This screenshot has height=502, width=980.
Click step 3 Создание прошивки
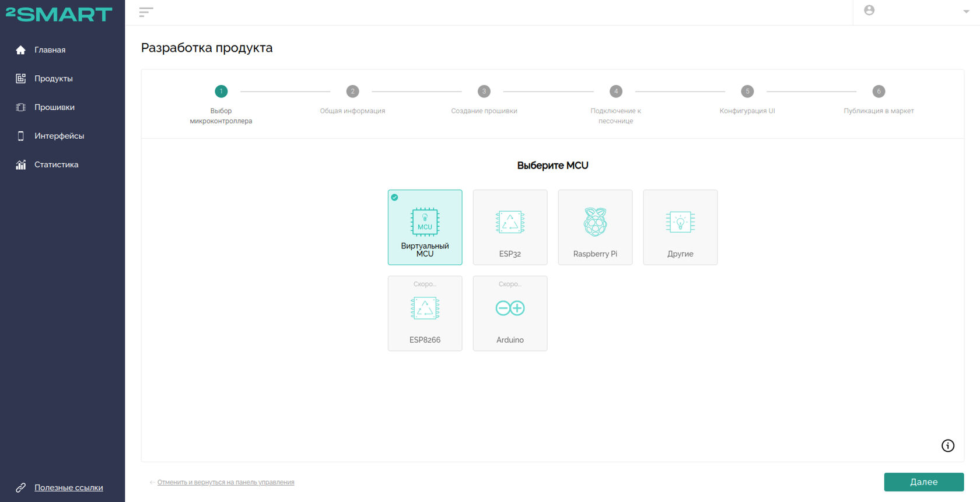[x=484, y=100]
